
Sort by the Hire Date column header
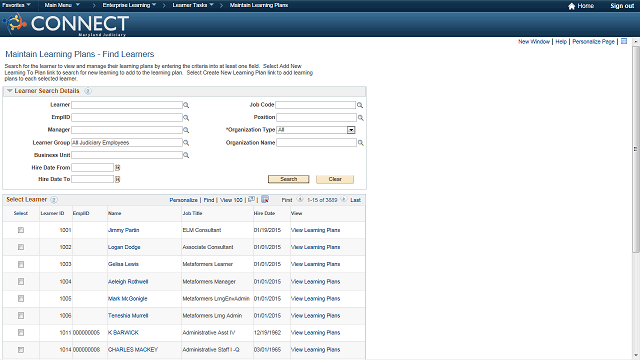pos(264,213)
